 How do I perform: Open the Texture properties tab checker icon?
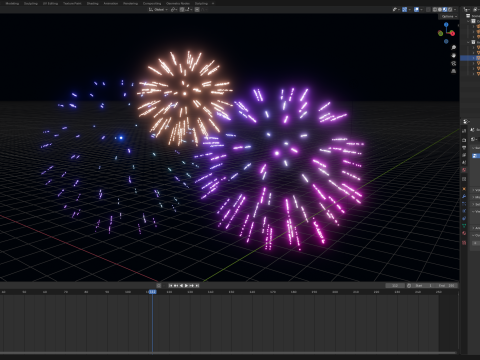464,242
